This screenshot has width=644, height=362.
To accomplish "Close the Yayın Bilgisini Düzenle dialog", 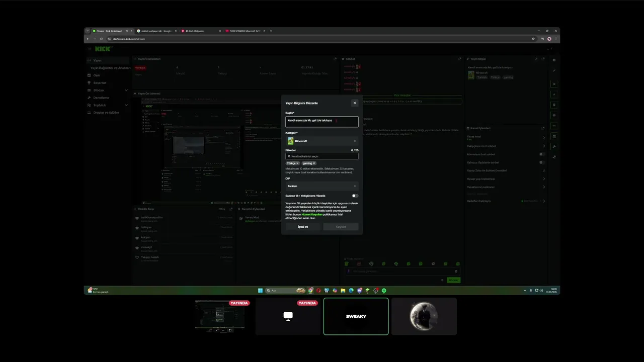I will tap(354, 103).
